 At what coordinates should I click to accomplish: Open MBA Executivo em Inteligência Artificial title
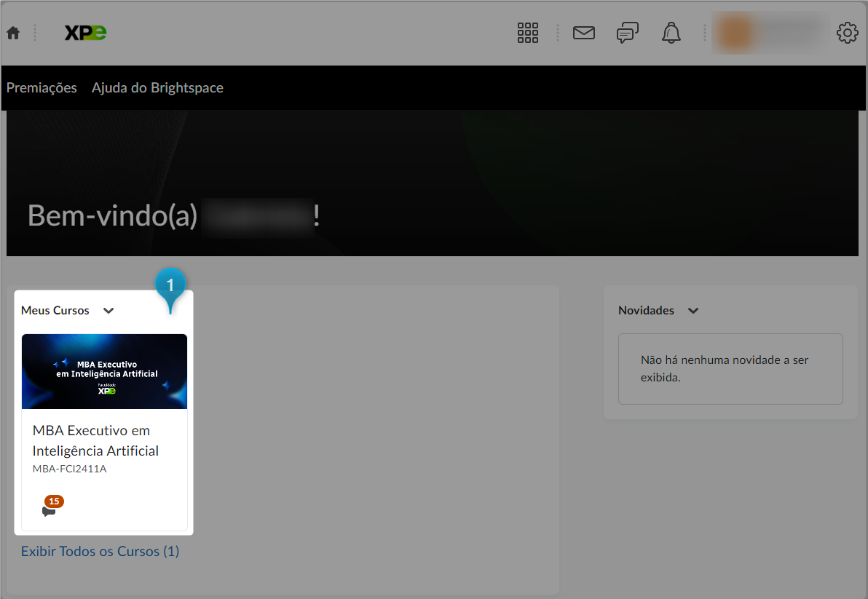[96, 441]
